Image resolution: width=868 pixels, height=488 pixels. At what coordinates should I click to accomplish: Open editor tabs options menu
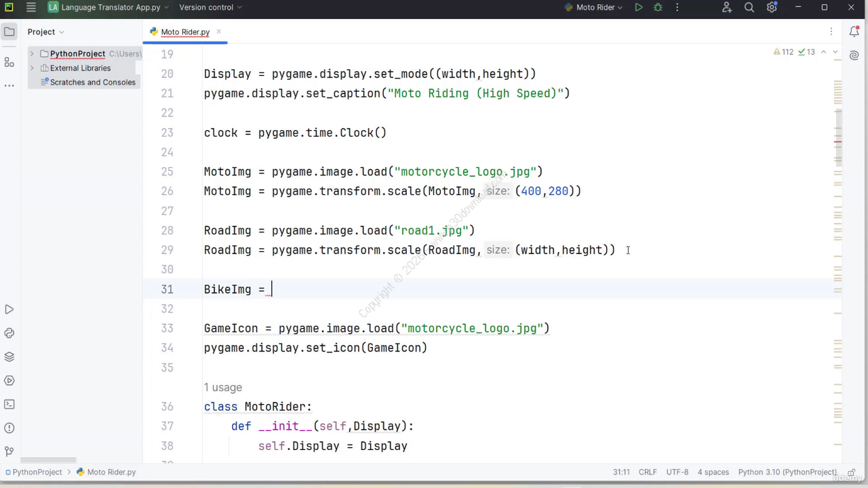831,32
